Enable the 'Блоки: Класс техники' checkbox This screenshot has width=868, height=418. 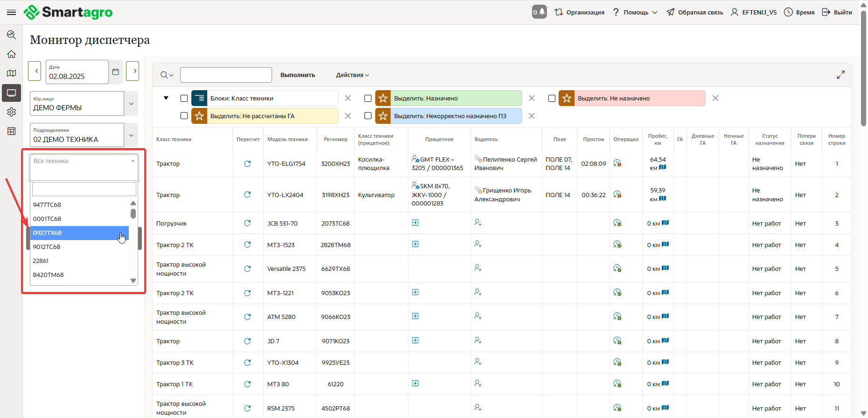[184, 98]
